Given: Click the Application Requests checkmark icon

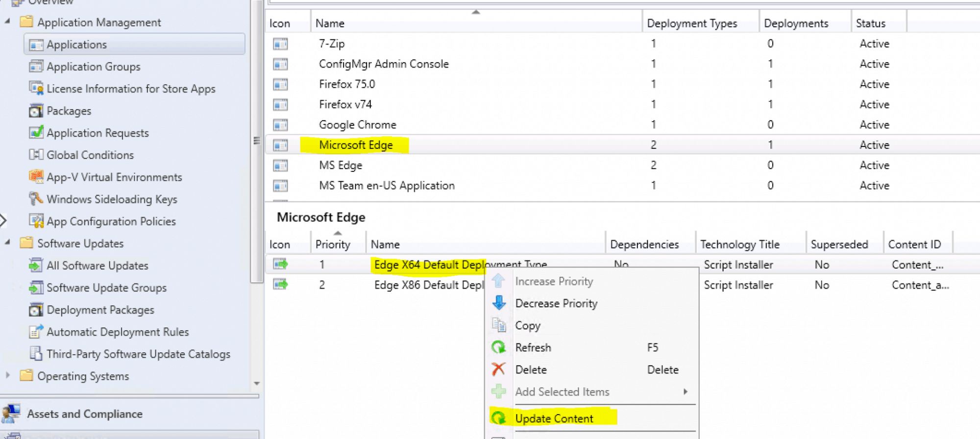Looking at the screenshot, I should [36, 132].
